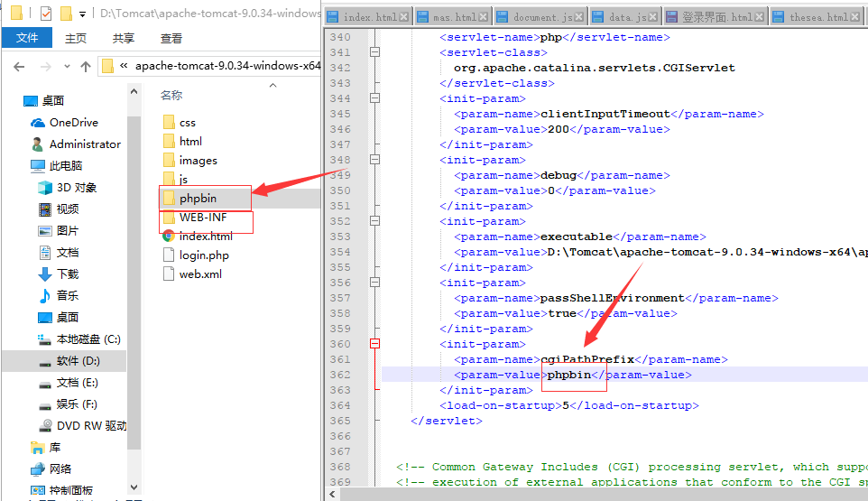
Task: Collapse the red fold marker at line 360
Action: pos(374,344)
